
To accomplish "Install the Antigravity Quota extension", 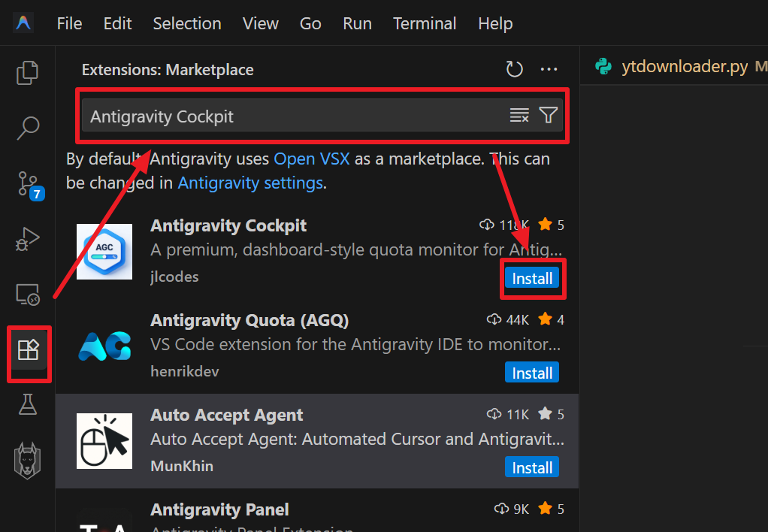I will (x=531, y=372).
